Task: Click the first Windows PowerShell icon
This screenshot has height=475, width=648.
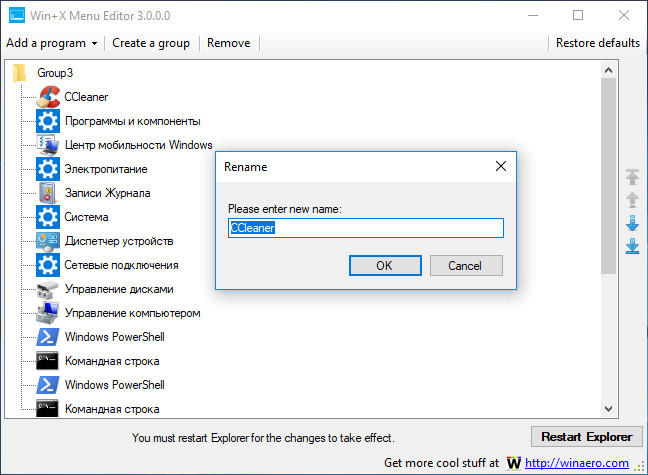Action: click(48, 337)
